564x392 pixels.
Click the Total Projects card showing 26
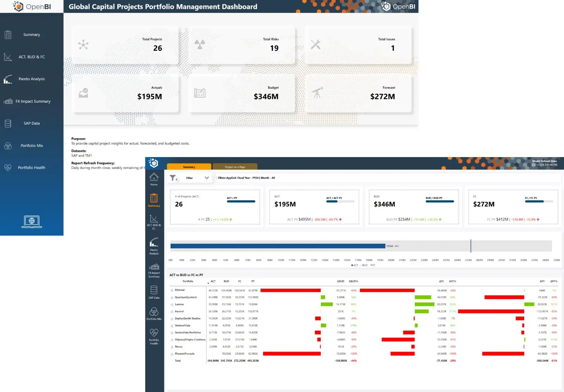pyautogui.click(x=125, y=45)
